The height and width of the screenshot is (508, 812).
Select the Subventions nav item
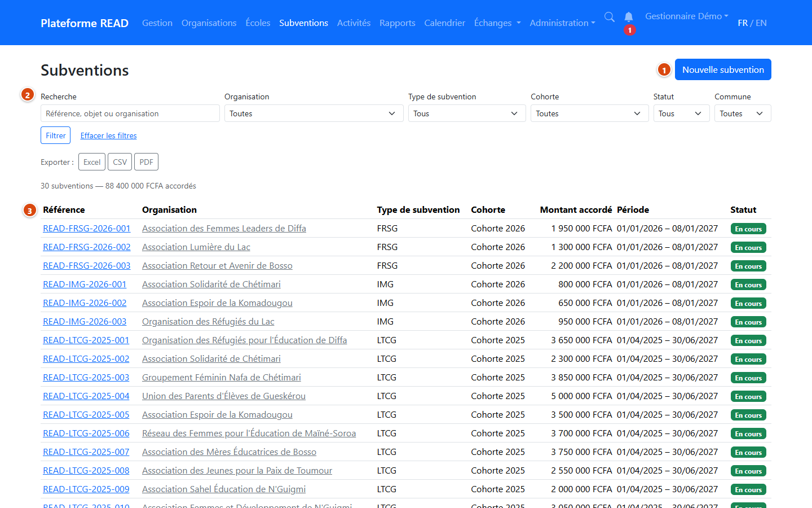303,23
